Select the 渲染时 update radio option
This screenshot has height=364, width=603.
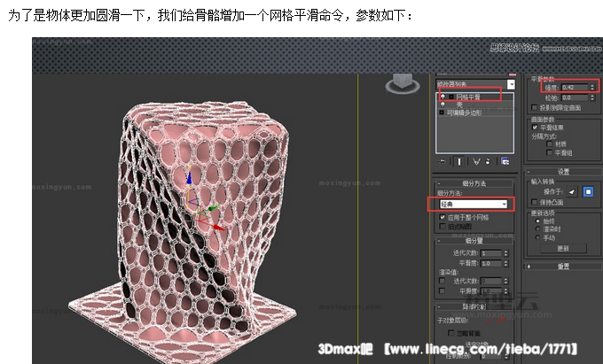(x=537, y=229)
